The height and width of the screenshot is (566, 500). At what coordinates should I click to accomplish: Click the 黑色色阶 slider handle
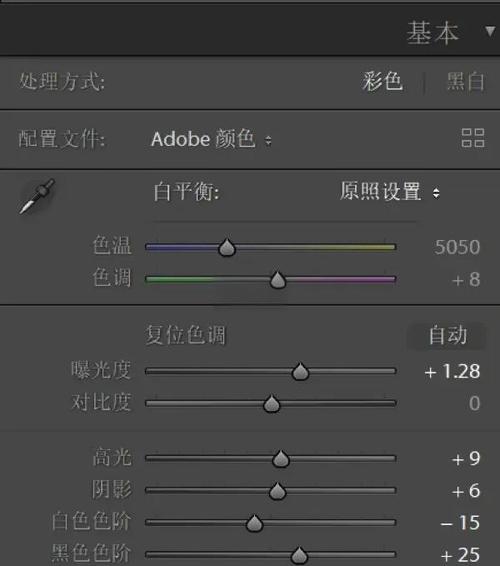(x=299, y=555)
